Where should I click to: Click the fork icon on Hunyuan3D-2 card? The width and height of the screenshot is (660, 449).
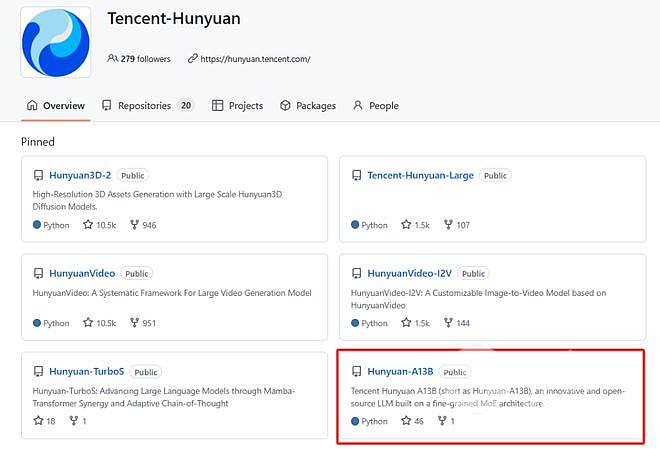(134, 225)
